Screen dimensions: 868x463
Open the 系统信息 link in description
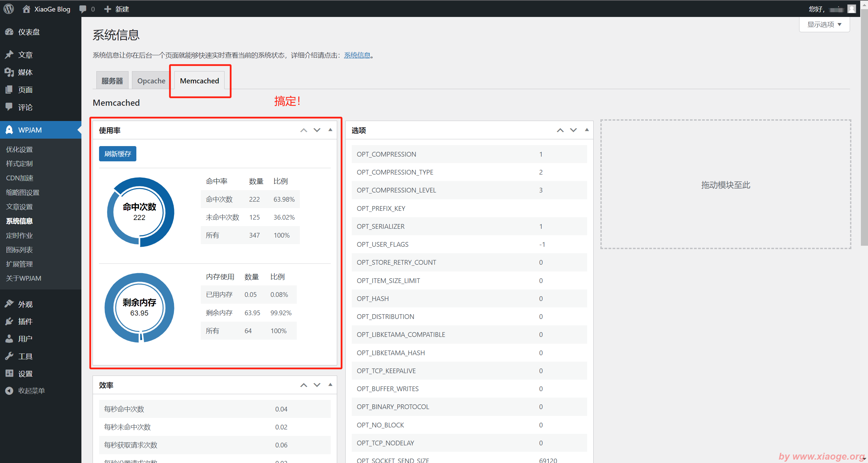click(357, 55)
